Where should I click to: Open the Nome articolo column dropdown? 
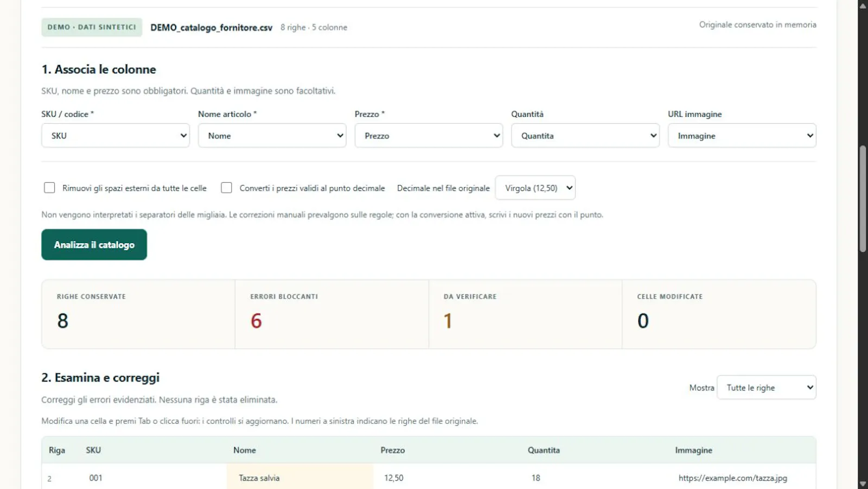pos(272,136)
